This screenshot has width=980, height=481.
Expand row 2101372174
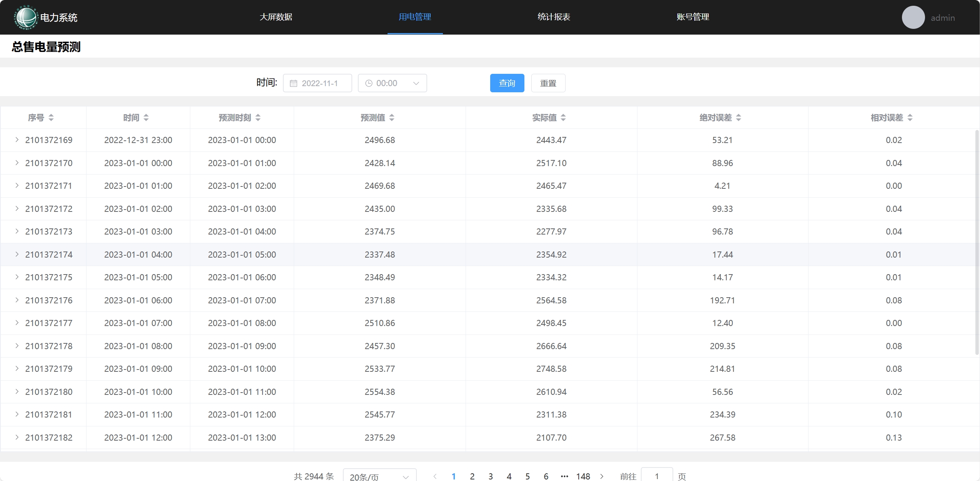17,255
